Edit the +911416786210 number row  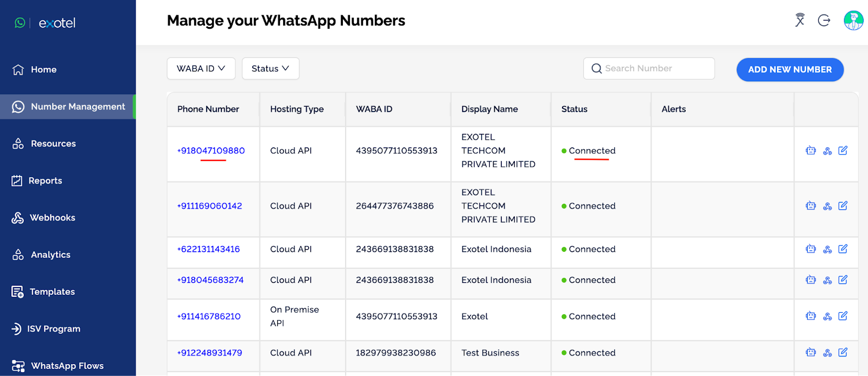pyautogui.click(x=843, y=316)
